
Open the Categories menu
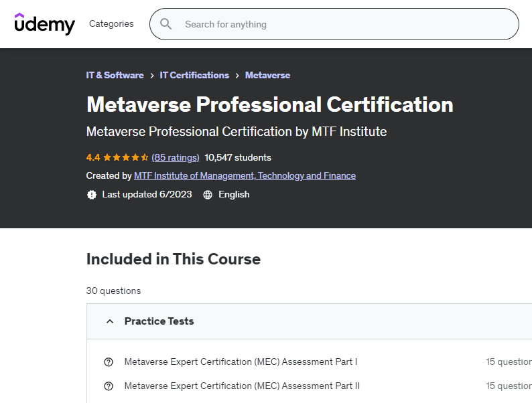click(111, 24)
